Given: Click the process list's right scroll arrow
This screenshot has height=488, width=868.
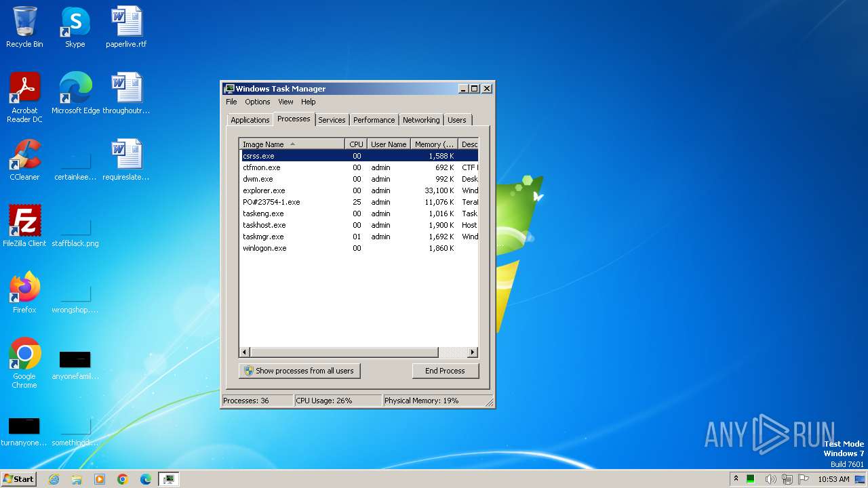Looking at the screenshot, I should pos(473,352).
